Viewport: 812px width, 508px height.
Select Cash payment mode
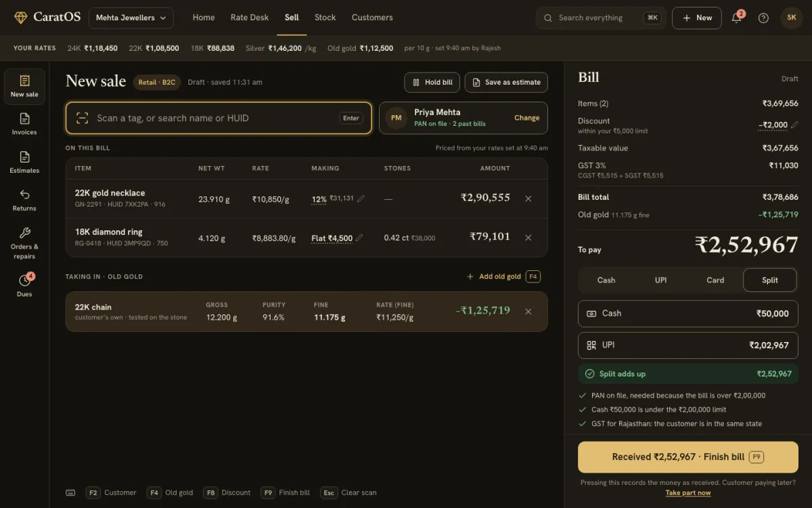tap(606, 280)
